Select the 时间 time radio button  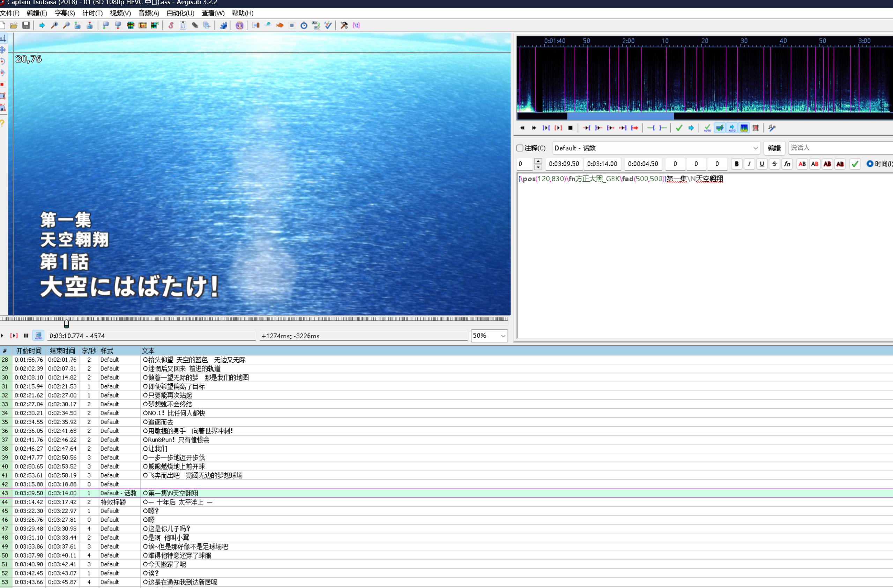[x=870, y=164]
